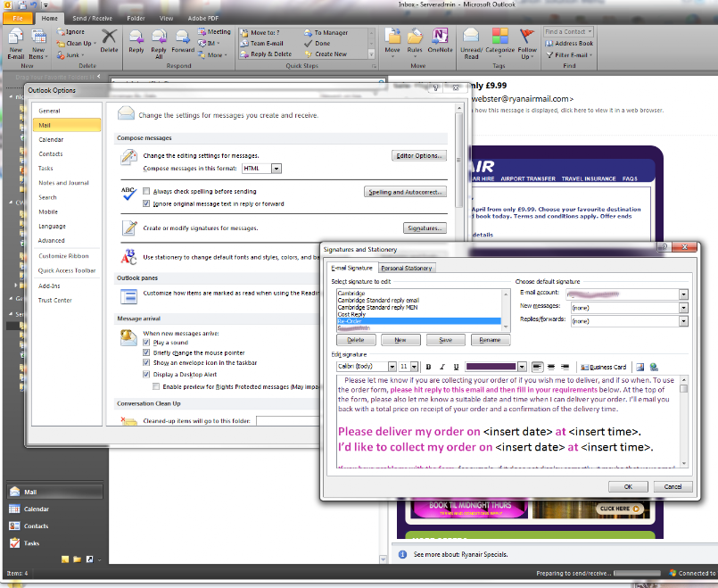Open Compose messages format HTML dropdown
This screenshot has width=718, height=588.
pyautogui.click(x=276, y=169)
